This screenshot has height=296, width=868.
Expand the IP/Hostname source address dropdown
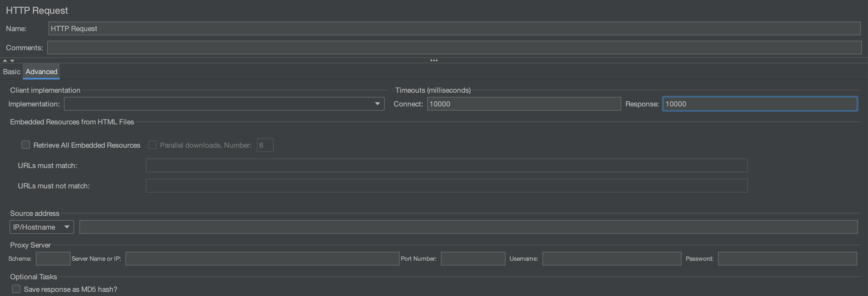pyautogui.click(x=42, y=227)
